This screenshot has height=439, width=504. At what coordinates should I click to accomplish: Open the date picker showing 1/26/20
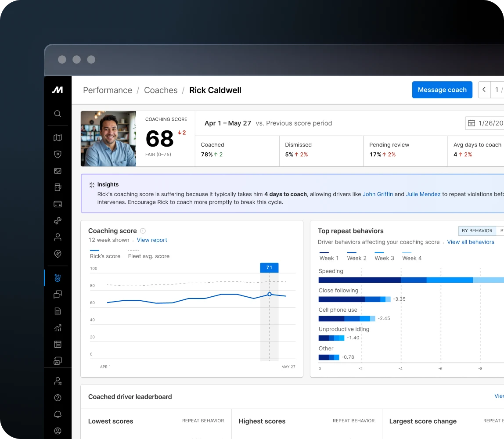coord(485,123)
